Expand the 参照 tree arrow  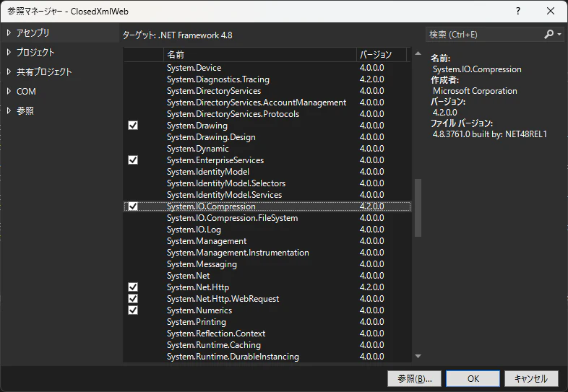coord(9,110)
